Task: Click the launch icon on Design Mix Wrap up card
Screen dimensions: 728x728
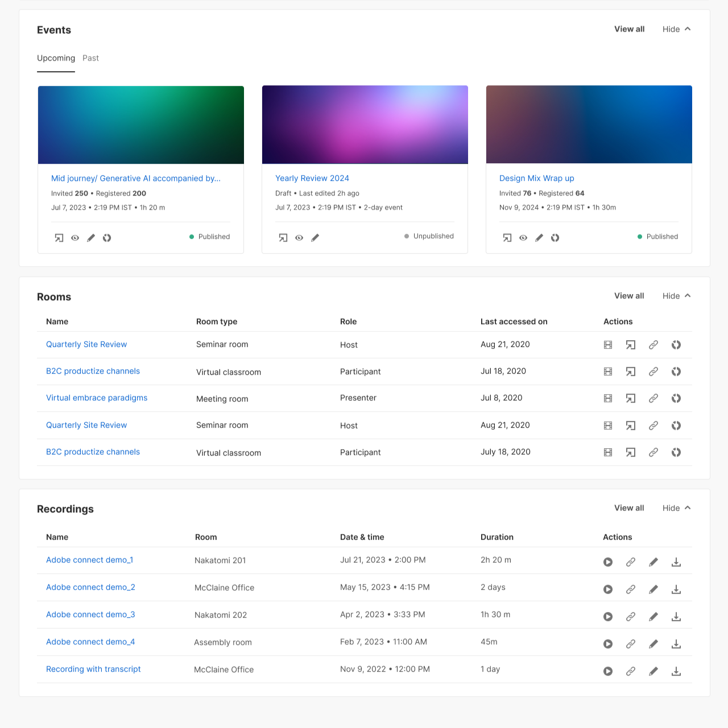Action: (x=507, y=238)
